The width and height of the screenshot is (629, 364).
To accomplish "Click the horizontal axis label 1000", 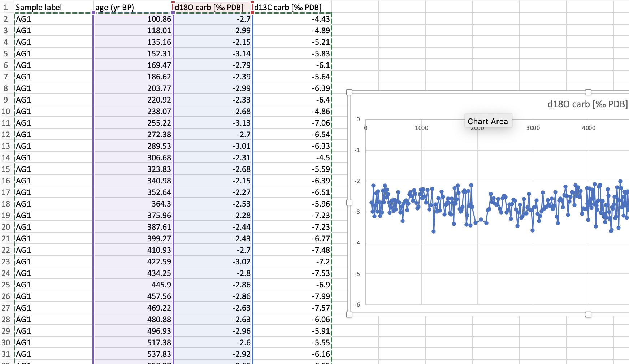I will pos(421,128).
